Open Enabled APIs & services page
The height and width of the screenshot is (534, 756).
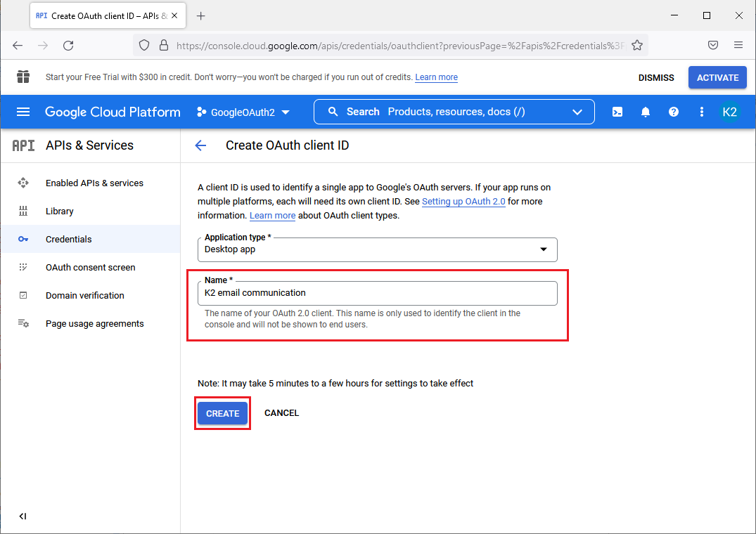coord(94,183)
